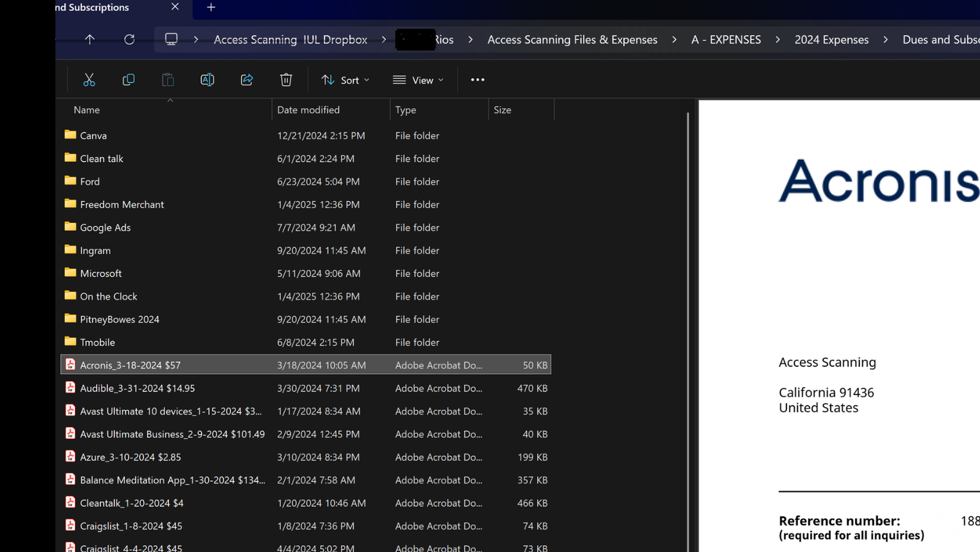Select the Freedom Merchant folder
Image resolution: width=980 pixels, height=552 pixels.
point(306,205)
